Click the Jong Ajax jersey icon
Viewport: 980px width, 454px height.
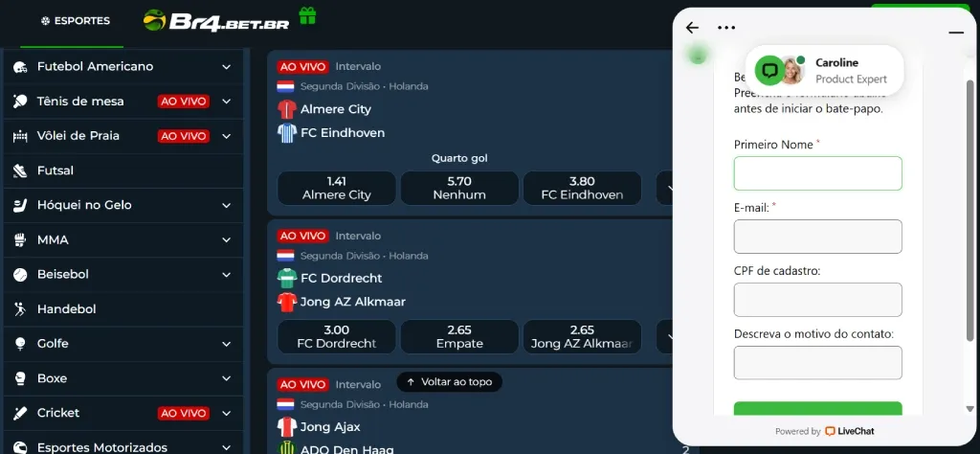coord(286,427)
